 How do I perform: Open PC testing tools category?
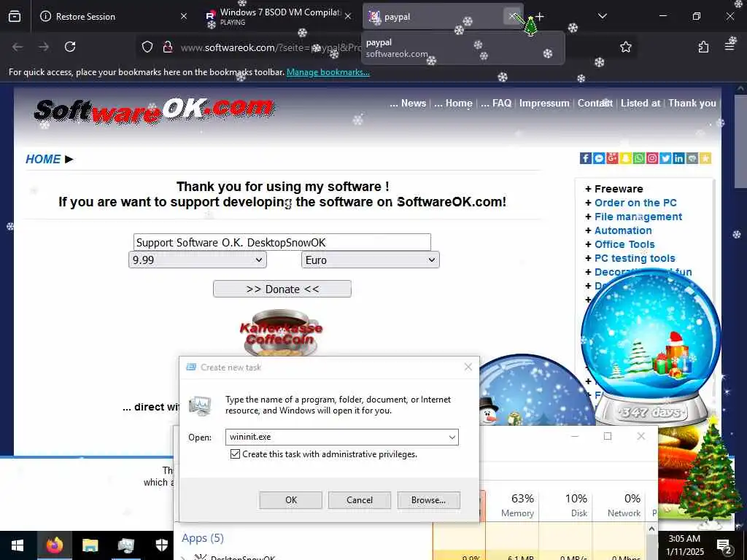click(x=635, y=258)
